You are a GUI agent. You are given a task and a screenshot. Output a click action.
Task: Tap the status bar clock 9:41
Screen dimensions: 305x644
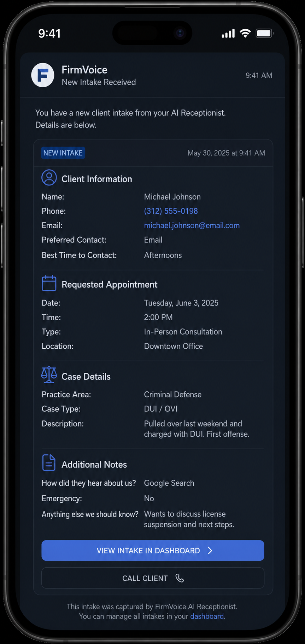tap(49, 34)
